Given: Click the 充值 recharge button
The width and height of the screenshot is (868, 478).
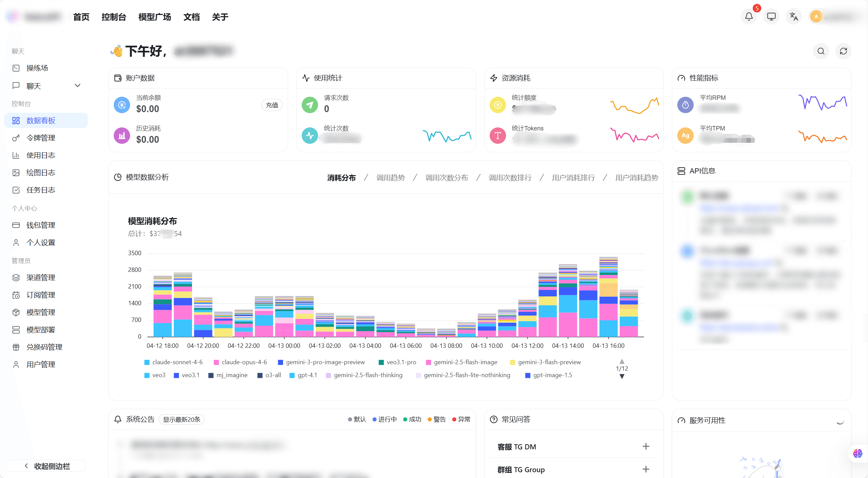Looking at the screenshot, I should coord(271,105).
